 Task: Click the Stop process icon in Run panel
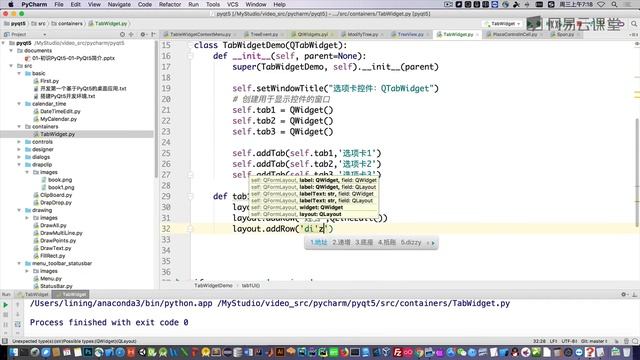click(5, 315)
